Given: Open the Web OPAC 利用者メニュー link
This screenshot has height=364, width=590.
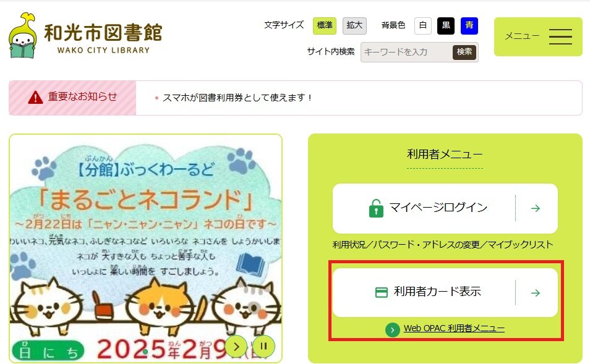Looking at the screenshot, I should (x=454, y=328).
